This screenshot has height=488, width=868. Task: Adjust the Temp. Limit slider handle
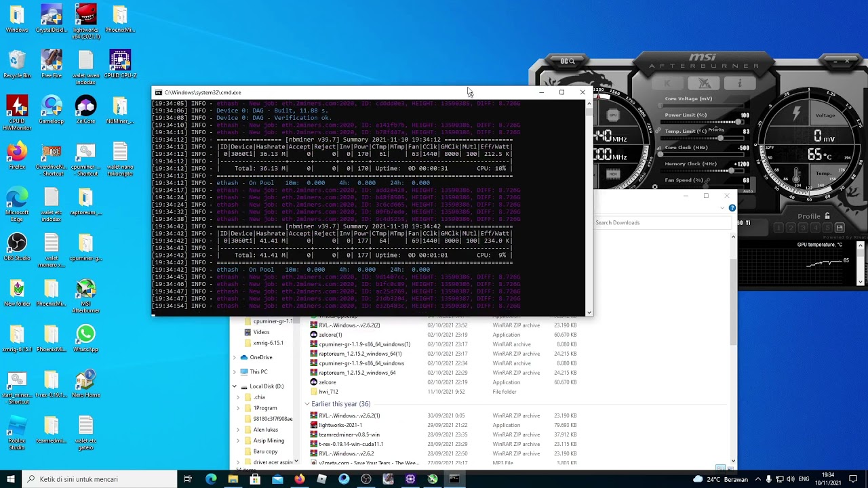coord(720,138)
